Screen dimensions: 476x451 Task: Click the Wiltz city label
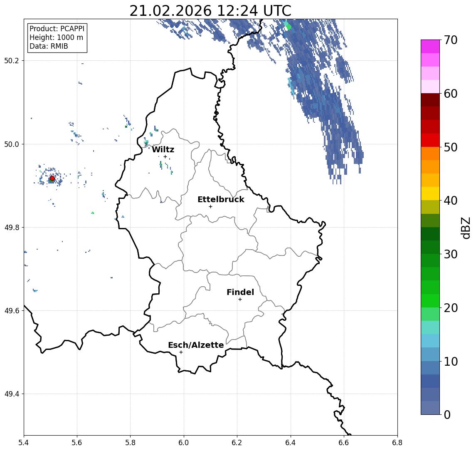(163, 149)
